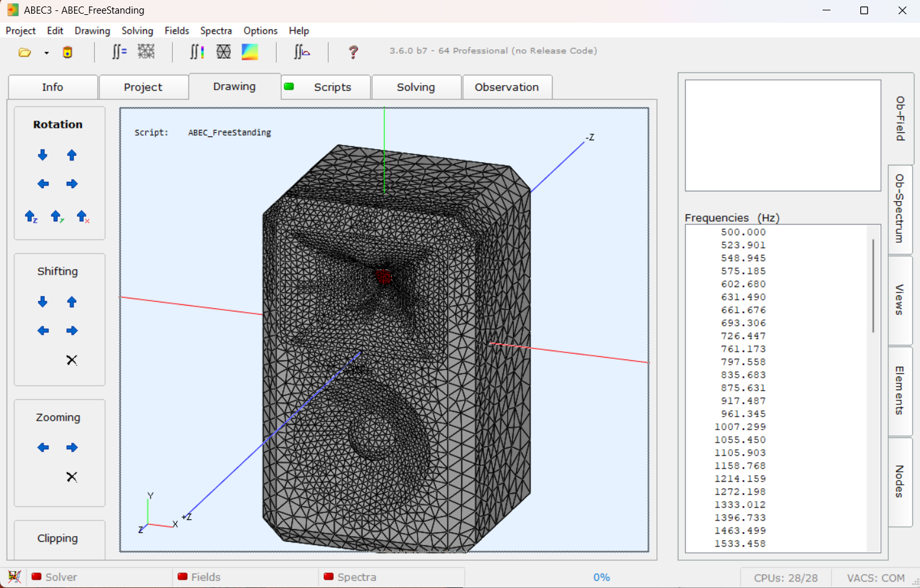Image resolution: width=920 pixels, height=588 pixels.
Task: Click the integral with curve toolbar icon
Action: tap(301, 52)
